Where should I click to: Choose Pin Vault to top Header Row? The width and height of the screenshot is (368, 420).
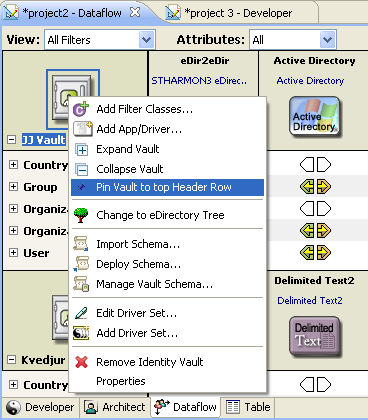167,187
